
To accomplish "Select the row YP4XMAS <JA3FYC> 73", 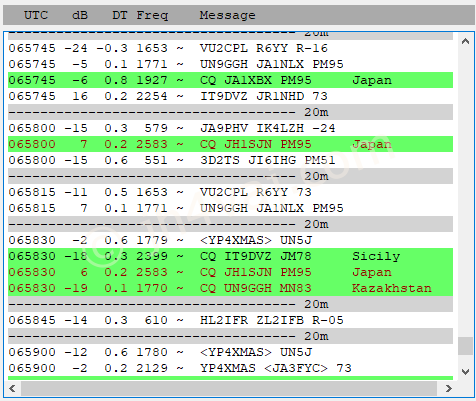I will click(230, 368).
